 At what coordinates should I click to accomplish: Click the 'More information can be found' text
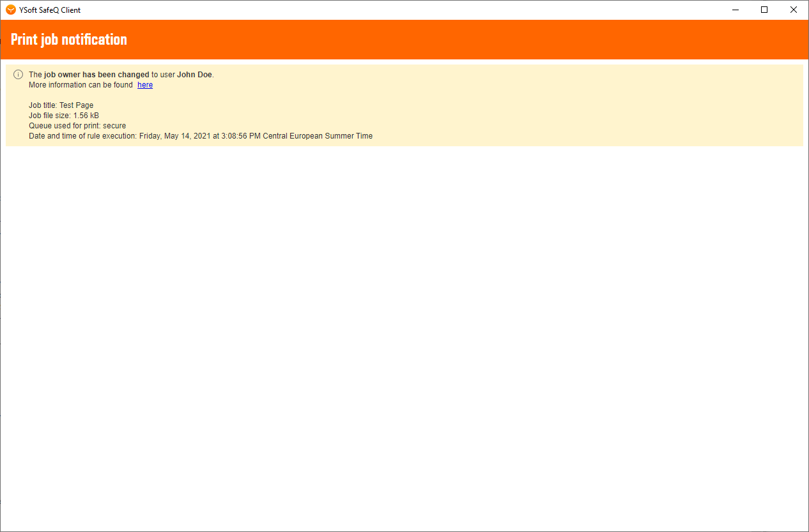click(81, 85)
